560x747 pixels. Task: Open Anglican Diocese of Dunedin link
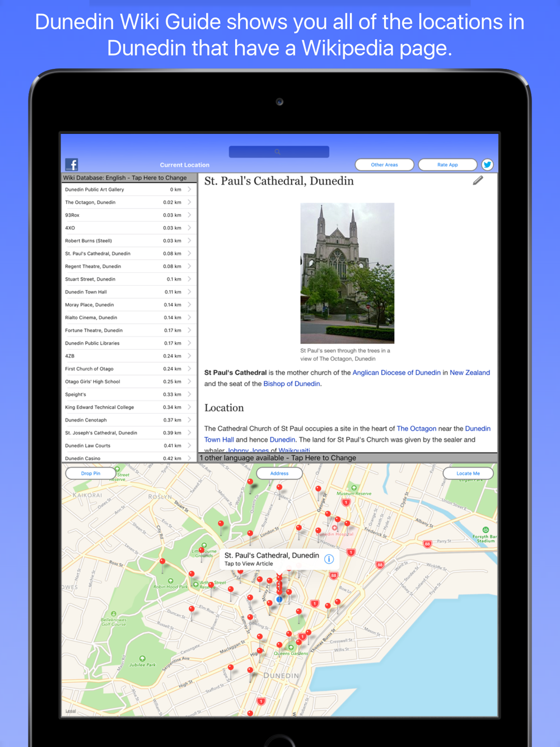pyautogui.click(x=396, y=372)
